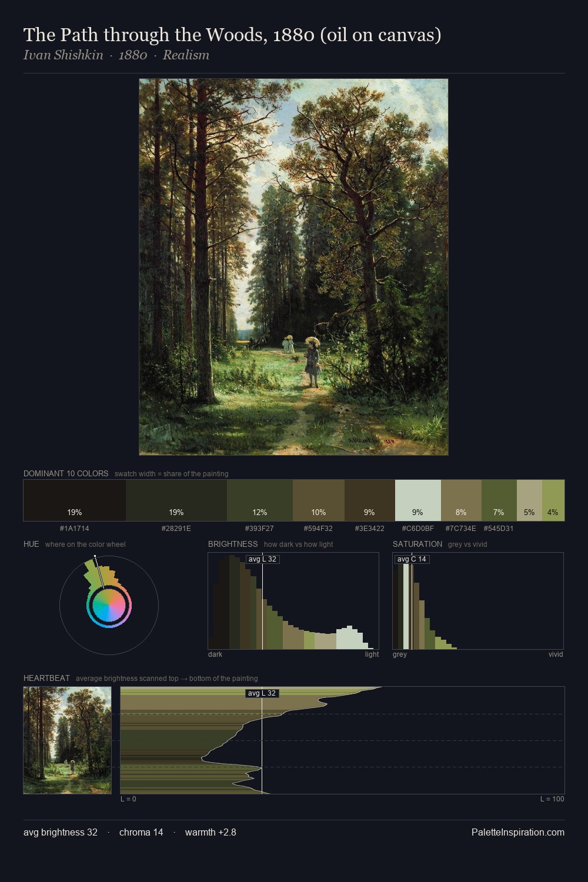588x882 pixels.
Task: Select the dark brown swatch #3E3422
Action: [x=370, y=500]
